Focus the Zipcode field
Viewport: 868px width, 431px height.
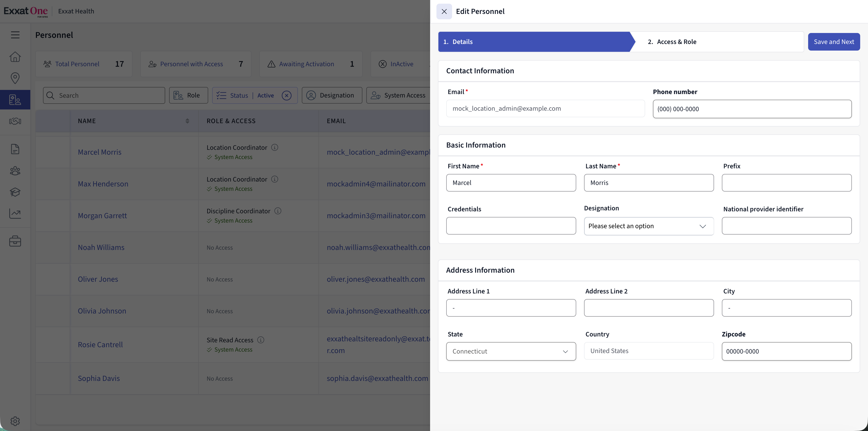pyautogui.click(x=786, y=352)
